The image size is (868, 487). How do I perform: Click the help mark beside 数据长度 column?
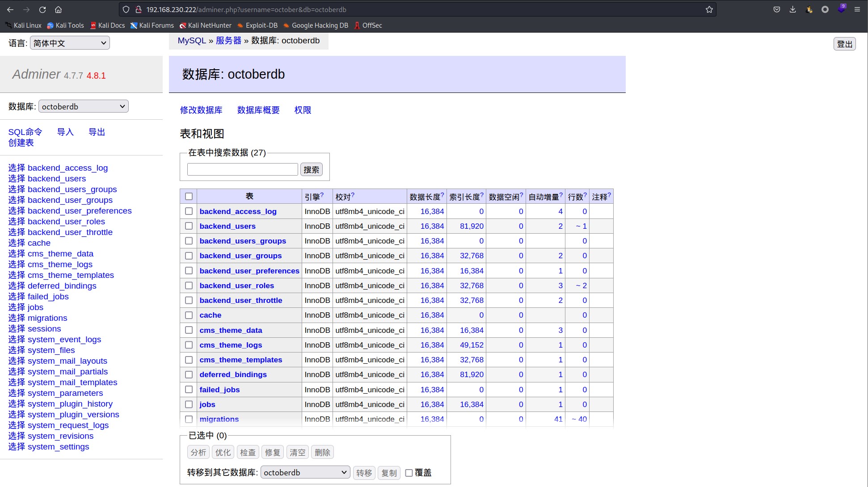442,195
